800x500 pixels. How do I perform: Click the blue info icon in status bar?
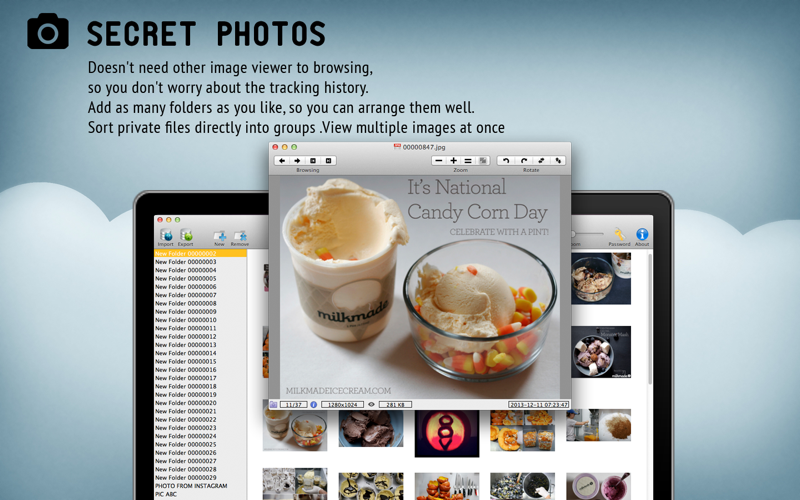tap(313, 405)
